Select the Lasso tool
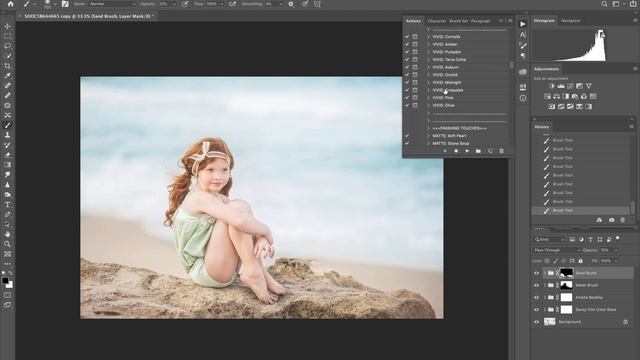This screenshot has width=640, height=360. (x=7, y=46)
